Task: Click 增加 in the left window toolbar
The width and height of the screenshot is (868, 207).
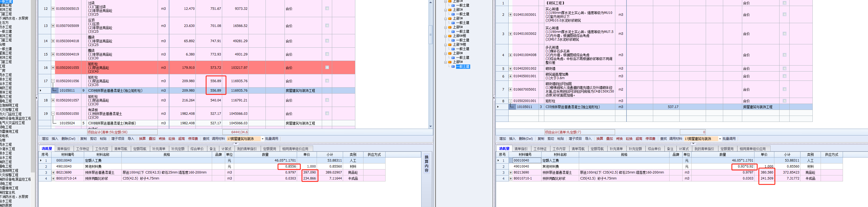Action: click(x=45, y=139)
